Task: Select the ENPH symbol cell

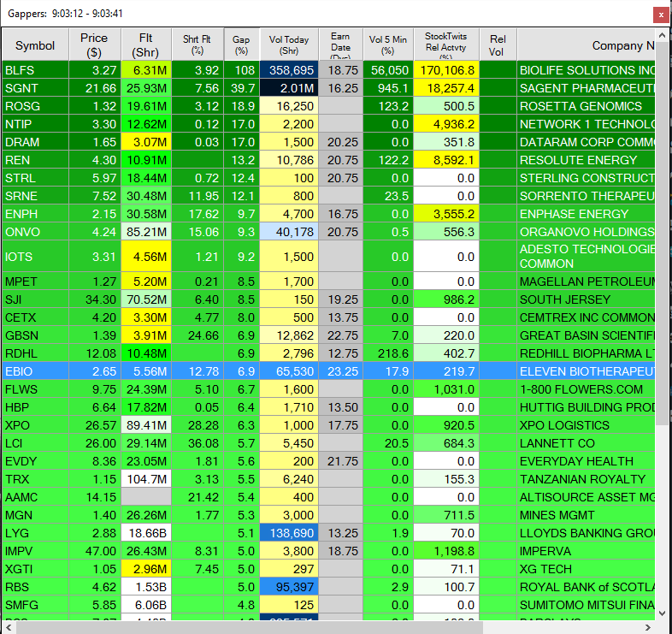Action: (35, 214)
